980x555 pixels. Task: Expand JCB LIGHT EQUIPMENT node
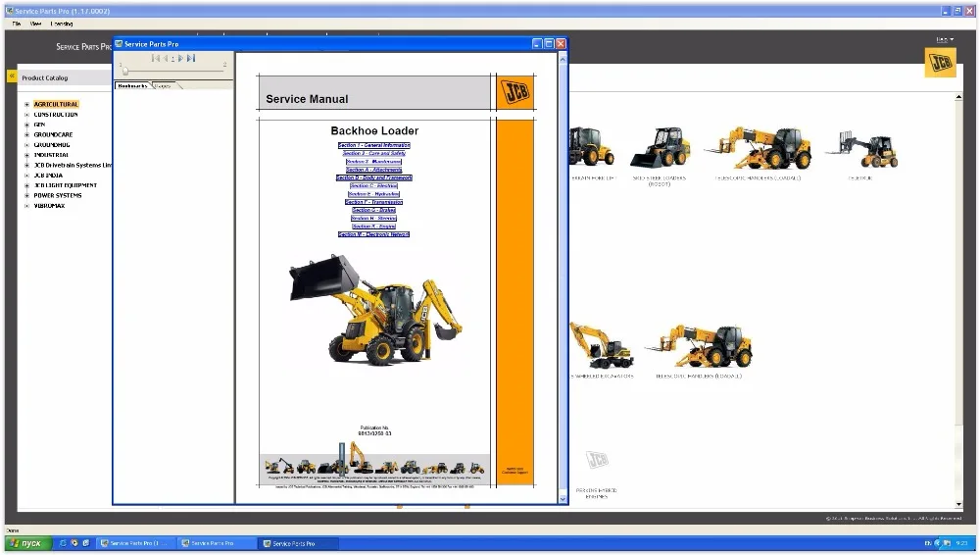pos(26,185)
